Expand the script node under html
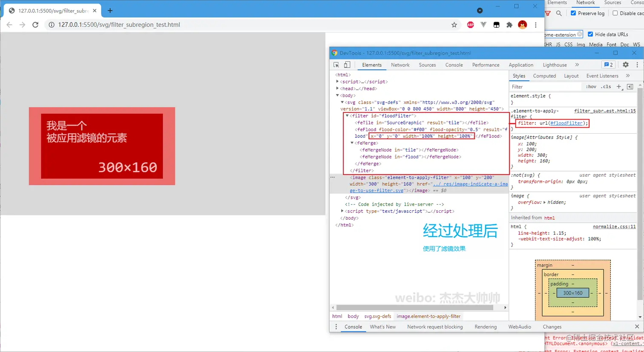This screenshot has width=644, height=352. [337, 81]
